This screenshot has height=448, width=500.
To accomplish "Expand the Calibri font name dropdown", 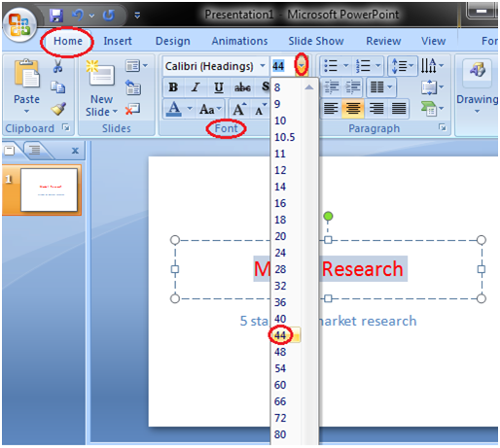I will 262,66.
